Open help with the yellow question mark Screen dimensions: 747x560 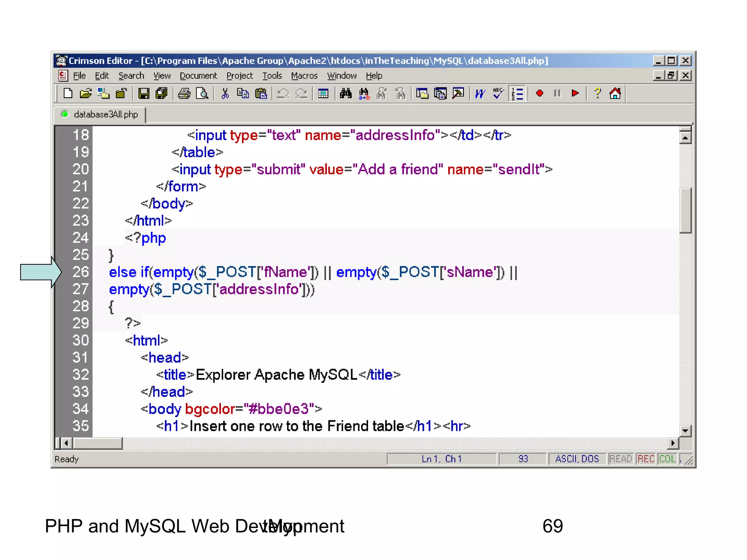[x=597, y=94]
